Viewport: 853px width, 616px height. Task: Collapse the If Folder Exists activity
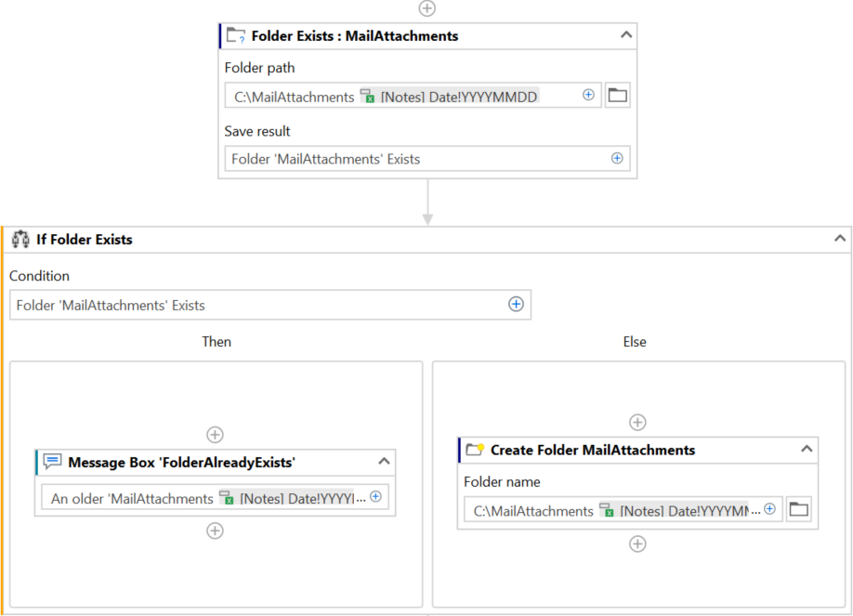pos(840,239)
